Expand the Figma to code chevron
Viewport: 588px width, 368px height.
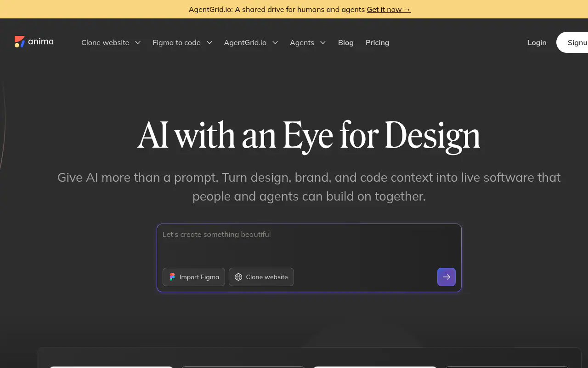[209, 42]
